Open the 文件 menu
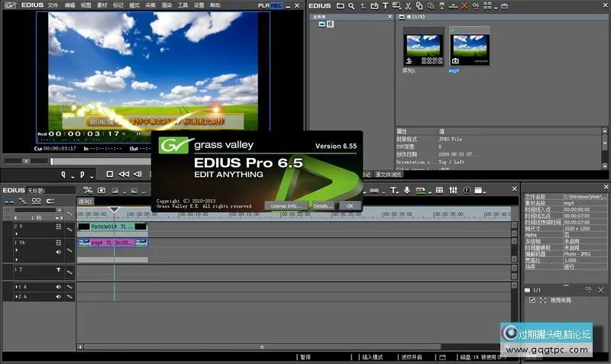The image size is (611, 364). click(53, 5)
